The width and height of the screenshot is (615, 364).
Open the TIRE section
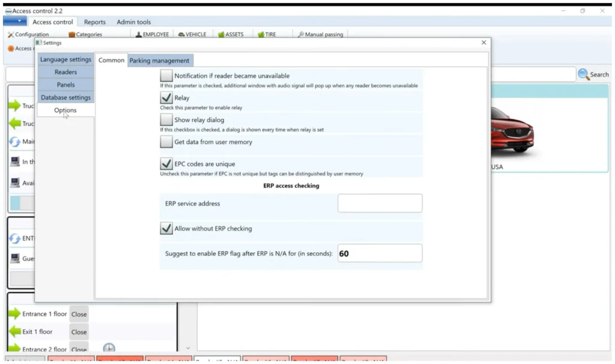pos(267,34)
